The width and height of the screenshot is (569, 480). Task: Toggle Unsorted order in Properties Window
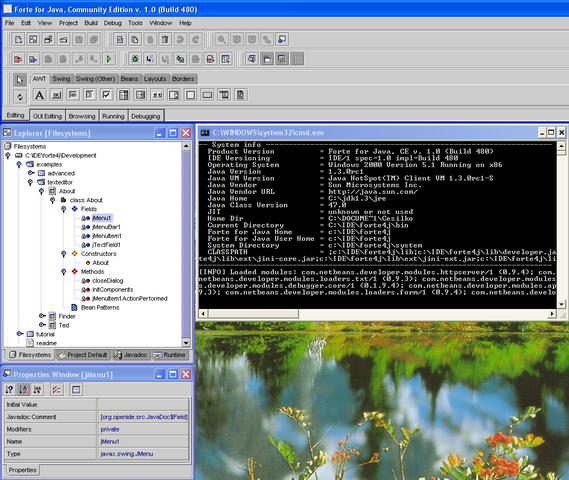click(x=9, y=390)
